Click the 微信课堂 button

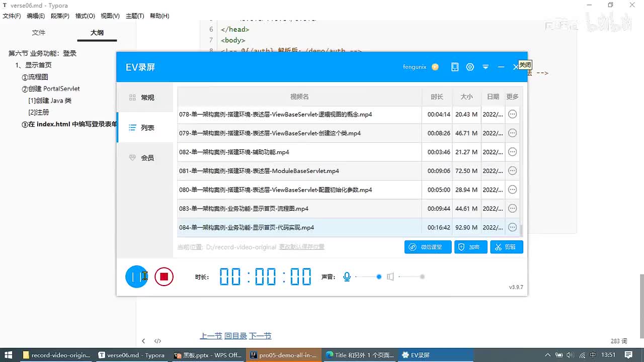coord(428,247)
